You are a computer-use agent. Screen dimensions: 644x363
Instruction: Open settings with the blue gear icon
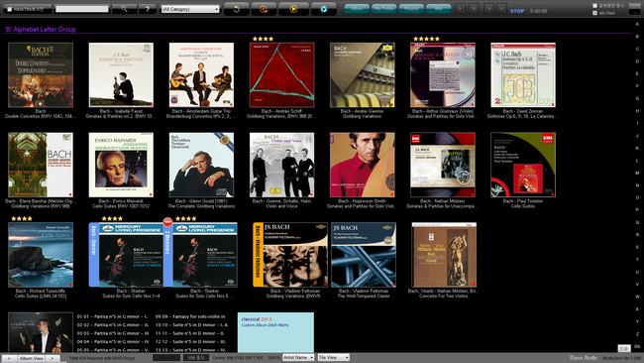(x=324, y=9)
